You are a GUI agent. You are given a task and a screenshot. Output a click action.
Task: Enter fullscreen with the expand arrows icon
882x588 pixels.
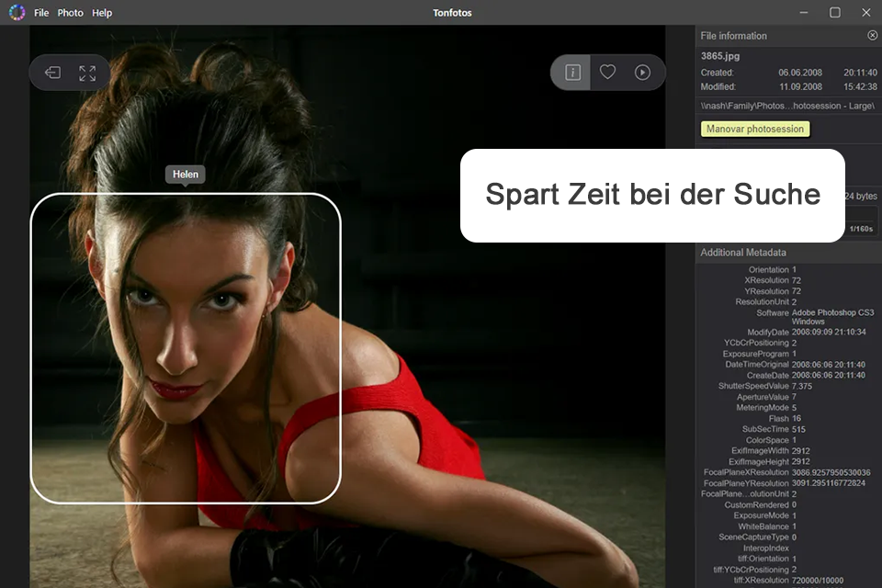coord(87,73)
